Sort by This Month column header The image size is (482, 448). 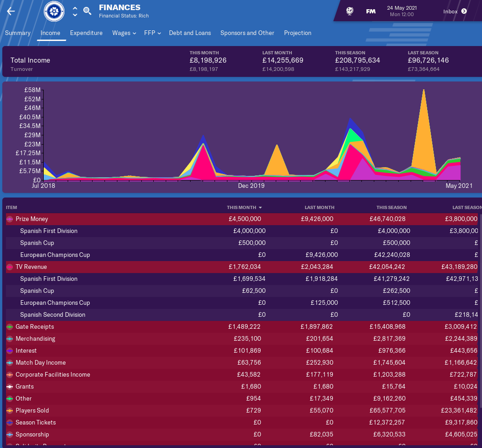pyautogui.click(x=244, y=208)
